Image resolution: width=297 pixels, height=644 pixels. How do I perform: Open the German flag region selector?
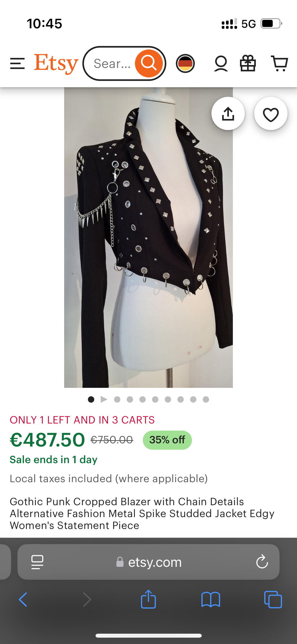pyautogui.click(x=185, y=63)
